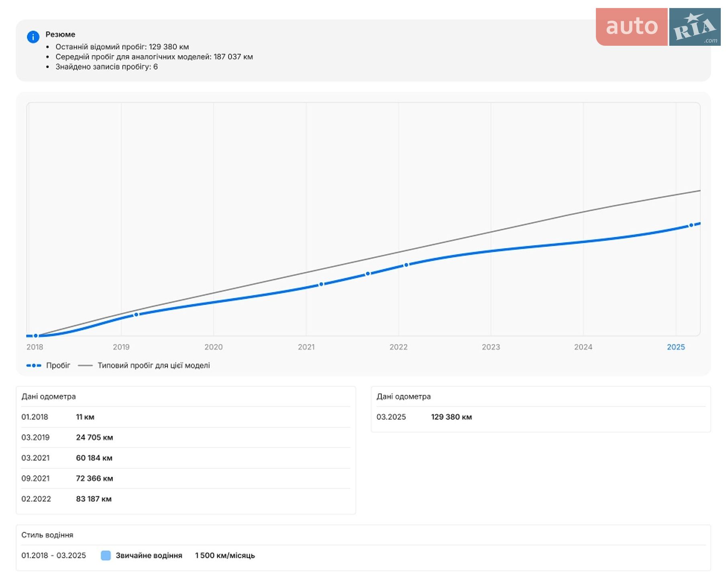
Task: Click the 2021 year label on axis
Action: point(306,347)
